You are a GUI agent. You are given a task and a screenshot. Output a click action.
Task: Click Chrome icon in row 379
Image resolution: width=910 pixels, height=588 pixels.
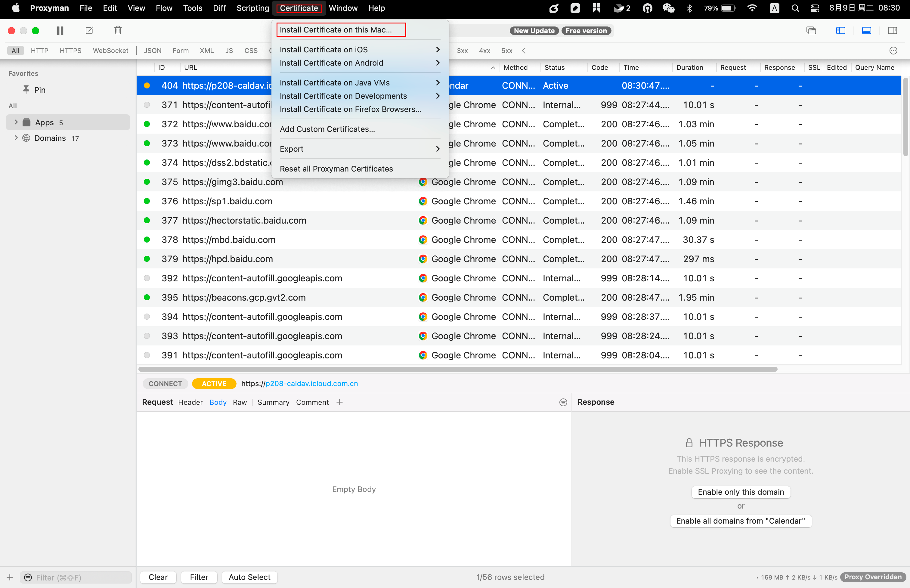[x=422, y=259]
